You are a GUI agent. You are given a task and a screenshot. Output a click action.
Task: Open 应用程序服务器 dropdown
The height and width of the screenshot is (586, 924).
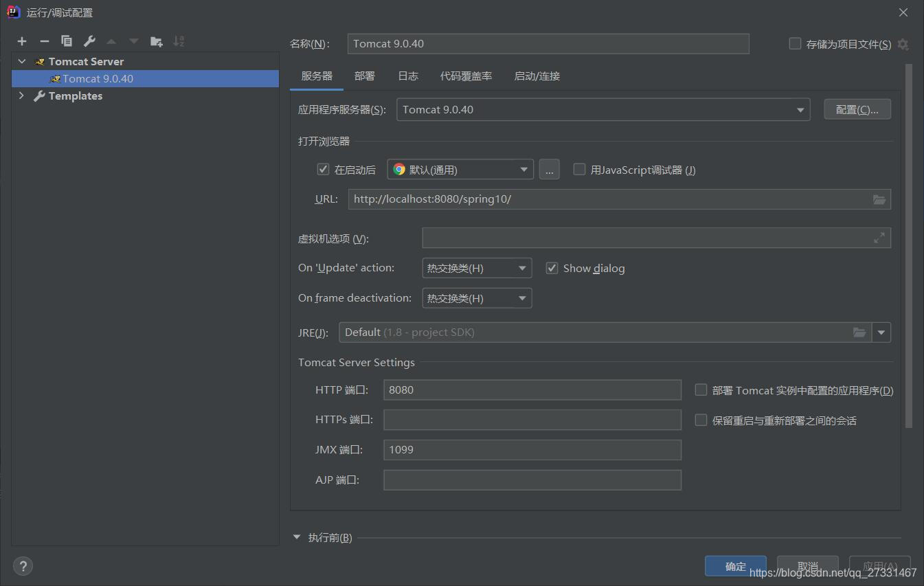coord(603,110)
